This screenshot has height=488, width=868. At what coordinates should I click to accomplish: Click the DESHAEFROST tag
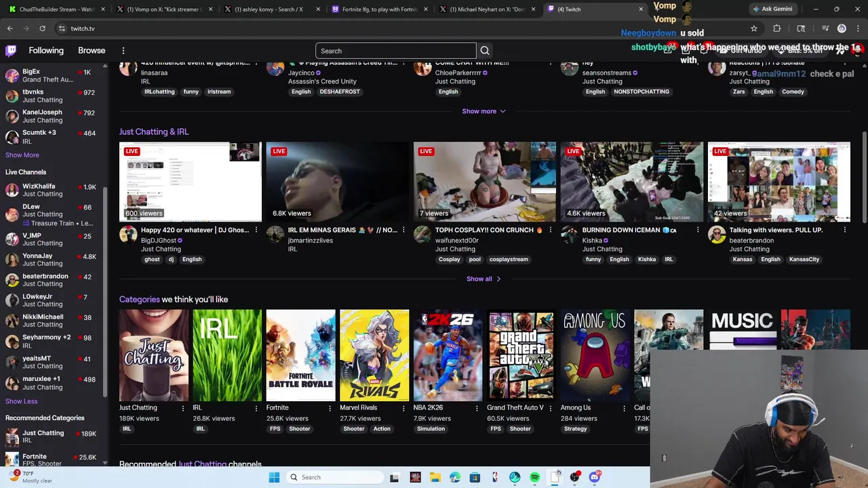pos(340,91)
